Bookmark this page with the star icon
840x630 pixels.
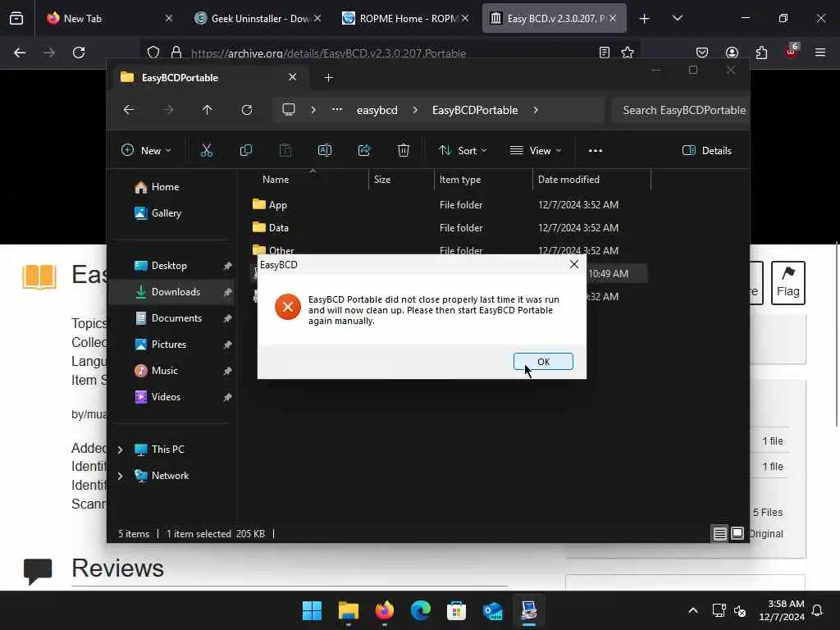click(x=628, y=52)
